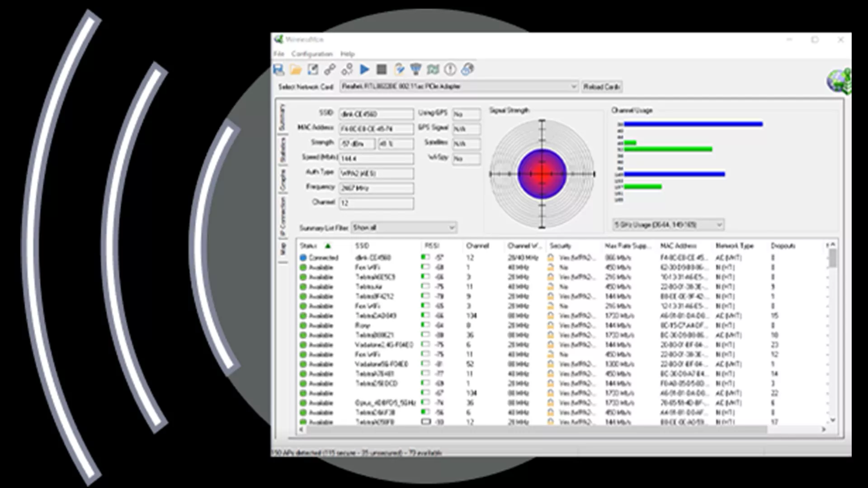Open the Configuration menu
868x488 pixels.
pyautogui.click(x=311, y=54)
